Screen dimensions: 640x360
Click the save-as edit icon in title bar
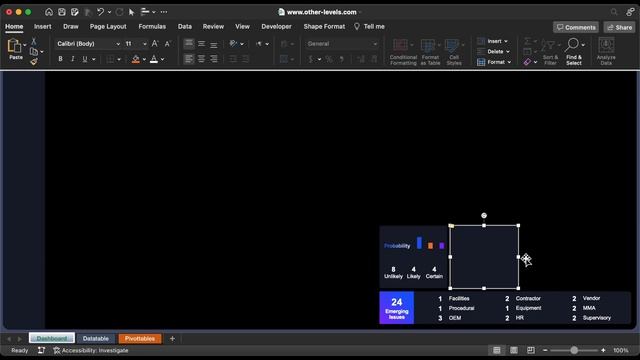[x=75, y=12]
